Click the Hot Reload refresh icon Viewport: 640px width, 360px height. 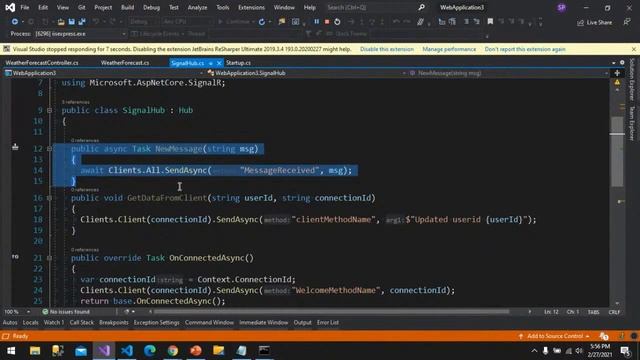(x=262, y=22)
